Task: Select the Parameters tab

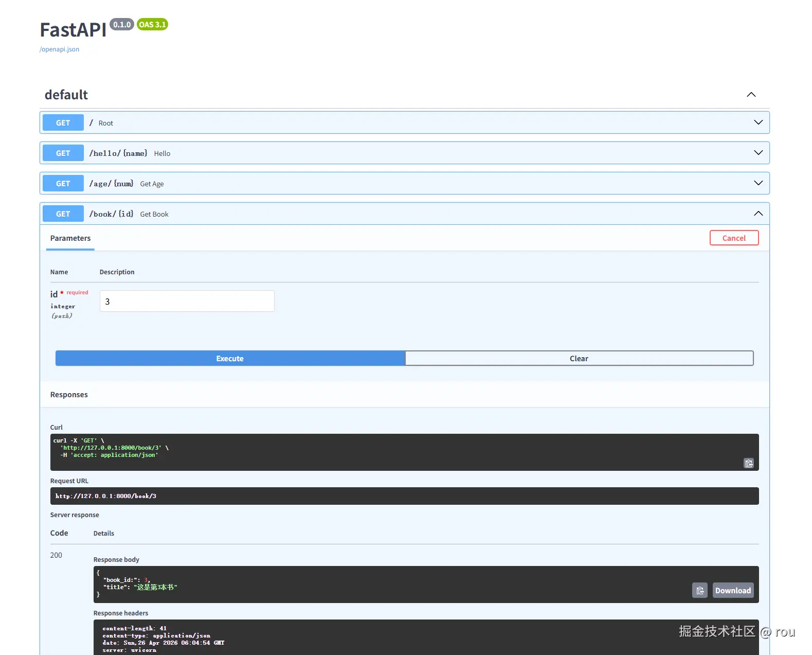Action: point(70,238)
